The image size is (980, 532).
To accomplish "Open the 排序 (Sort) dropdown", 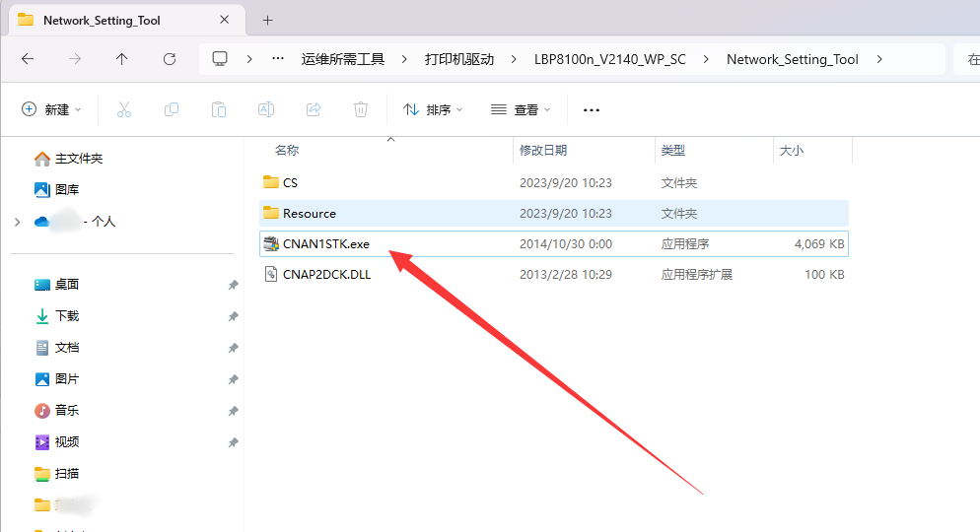I will pos(433,110).
